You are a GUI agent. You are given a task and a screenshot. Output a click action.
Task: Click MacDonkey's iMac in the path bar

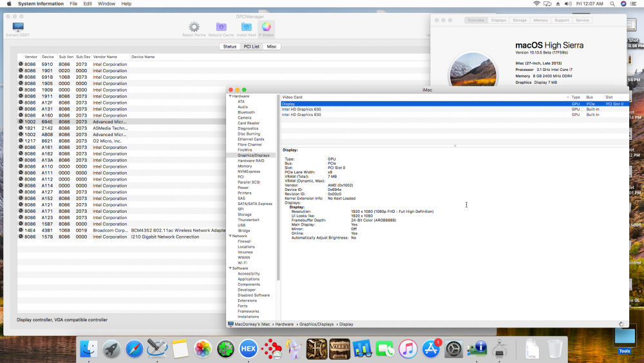tap(252, 324)
